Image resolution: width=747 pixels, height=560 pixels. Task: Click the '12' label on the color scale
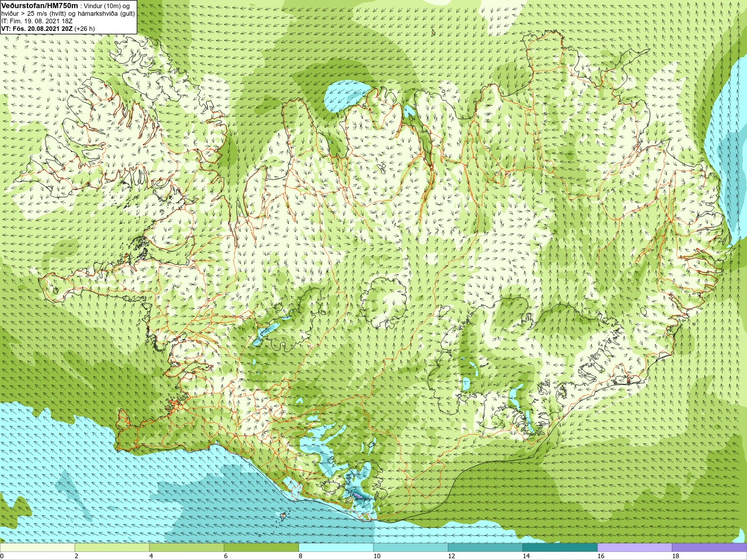[452, 556]
